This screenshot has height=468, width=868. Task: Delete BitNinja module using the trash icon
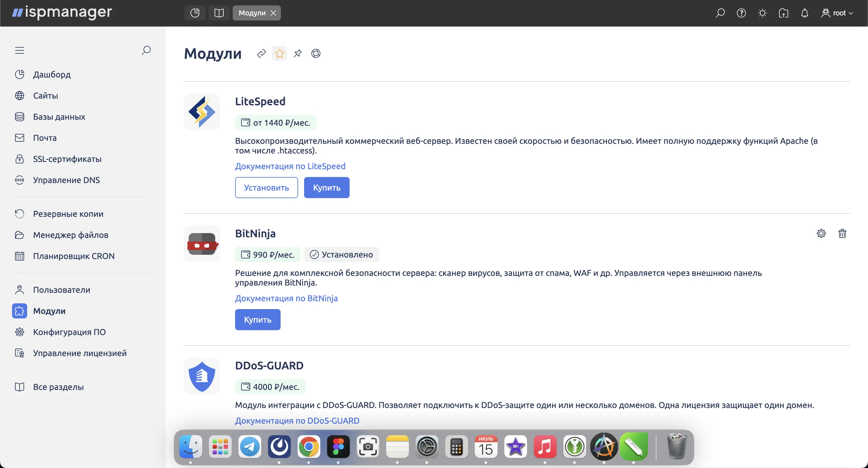[x=842, y=233]
